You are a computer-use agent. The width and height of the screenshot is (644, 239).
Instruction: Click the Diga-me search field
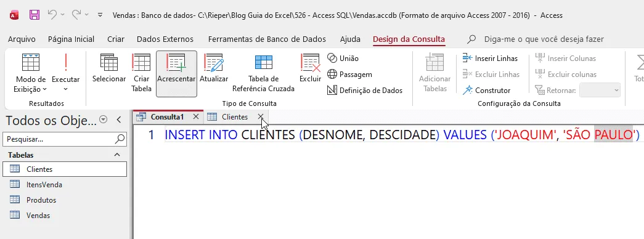point(544,39)
